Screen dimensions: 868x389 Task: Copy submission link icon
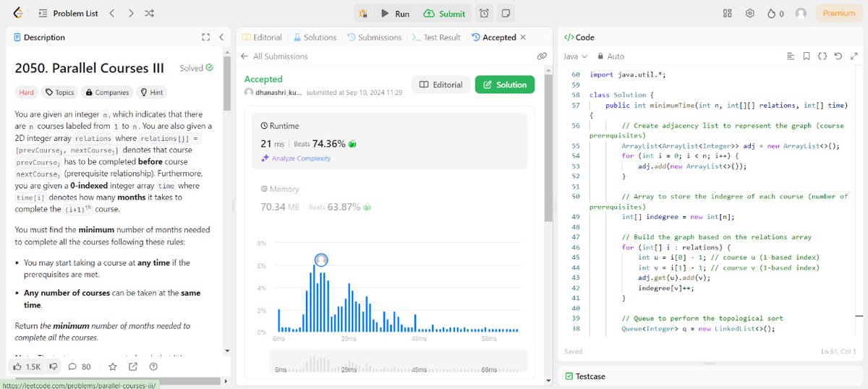click(541, 56)
